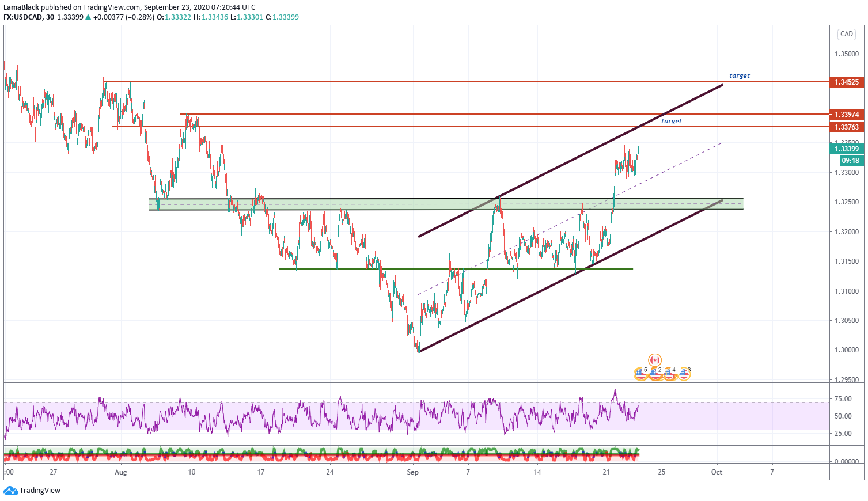
Task: Click the 1.35000 price axis value
Action: [x=846, y=54]
